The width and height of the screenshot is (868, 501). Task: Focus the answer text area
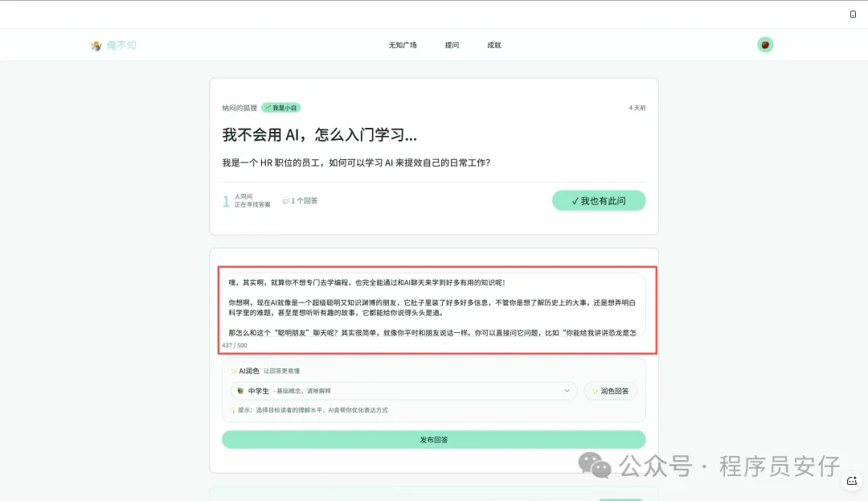coord(433,306)
